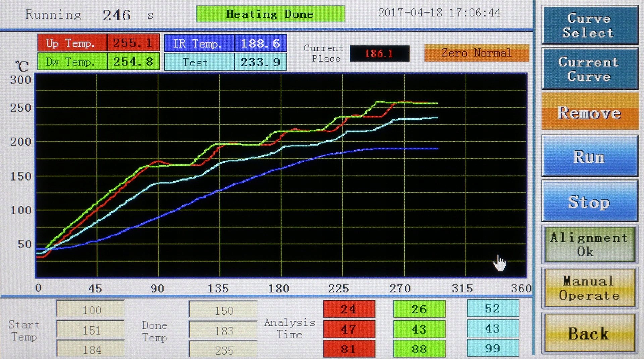
Task: Click the Running time value 246
Action: tap(117, 15)
